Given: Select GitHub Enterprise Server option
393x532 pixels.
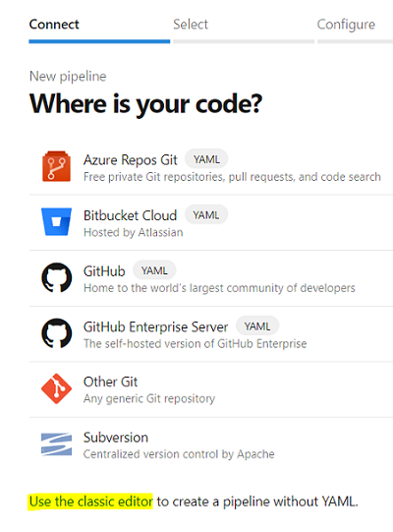Looking at the screenshot, I should pyautogui.click(x=211, y=334).
